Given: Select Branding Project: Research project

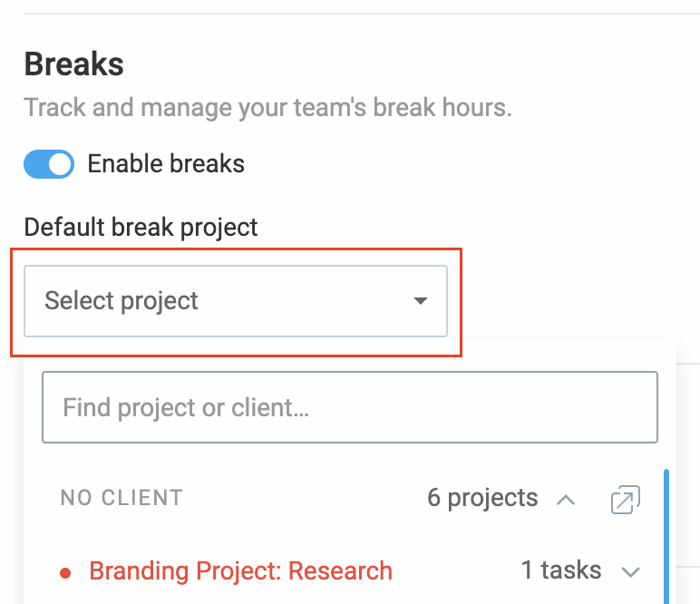Looking at the screenshot, I should [x=240, y=570].
